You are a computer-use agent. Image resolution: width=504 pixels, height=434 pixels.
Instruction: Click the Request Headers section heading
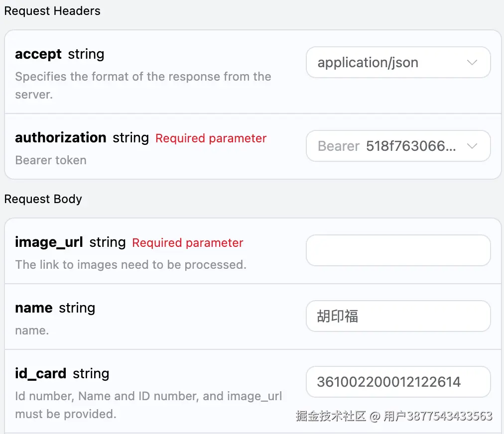point(52,11)
